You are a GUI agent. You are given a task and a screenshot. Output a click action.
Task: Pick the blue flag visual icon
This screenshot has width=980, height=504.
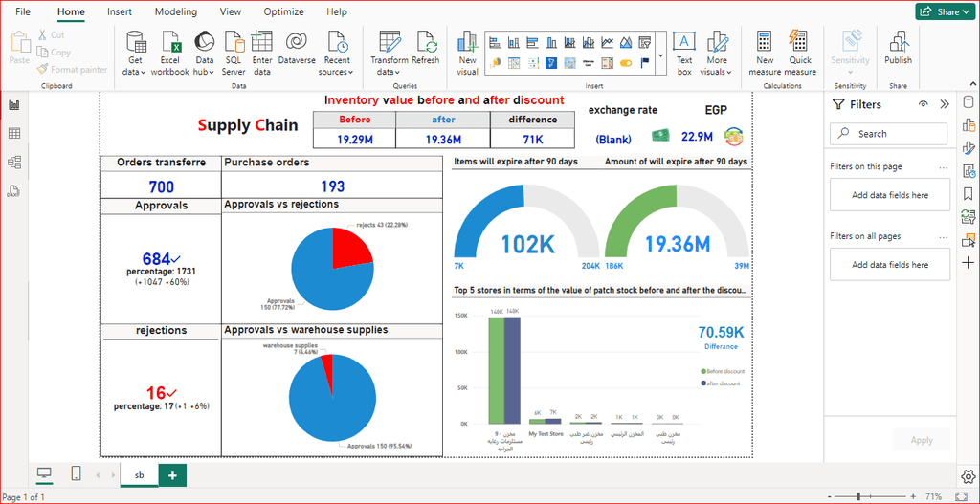pyautogui.click(x=645, y=62)
